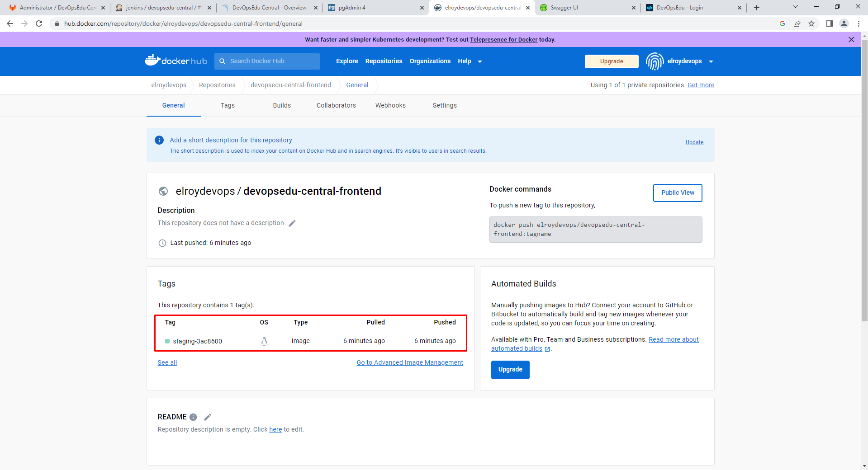Click the site lock icon in address bar
868x470 pixels.
click(57, 23)
